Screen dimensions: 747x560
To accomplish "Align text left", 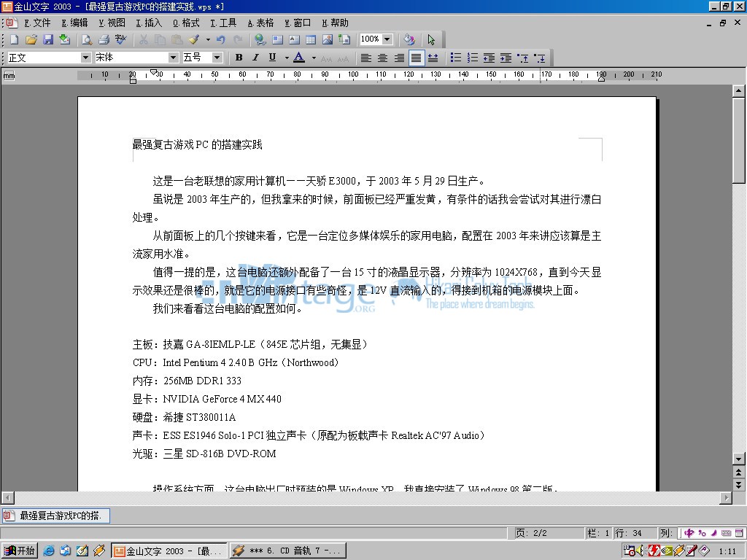I will [x=365, y=58].
